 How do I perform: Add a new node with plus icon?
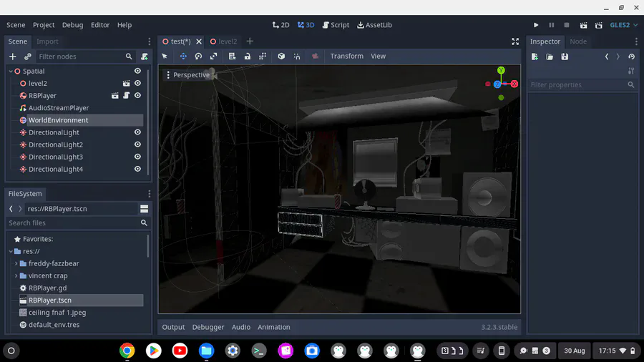click(13, 57)
